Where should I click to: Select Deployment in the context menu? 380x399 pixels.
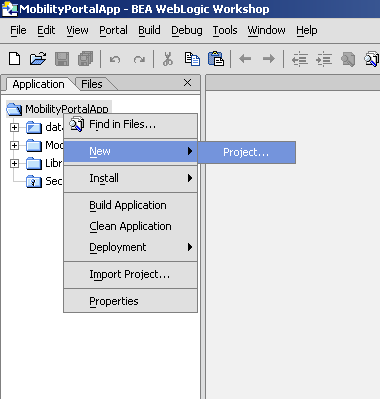pyautogui.click(x=131, y=247)
